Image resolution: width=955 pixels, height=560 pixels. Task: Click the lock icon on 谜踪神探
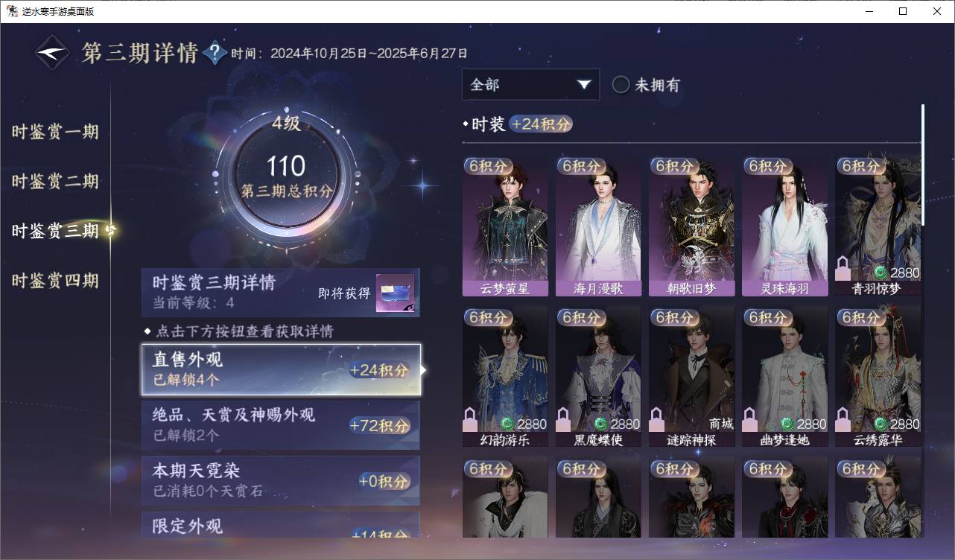point(657,420)
